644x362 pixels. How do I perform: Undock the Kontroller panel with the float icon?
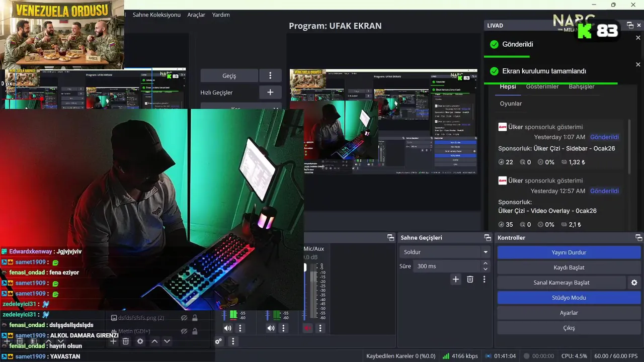tap(638, 237)
